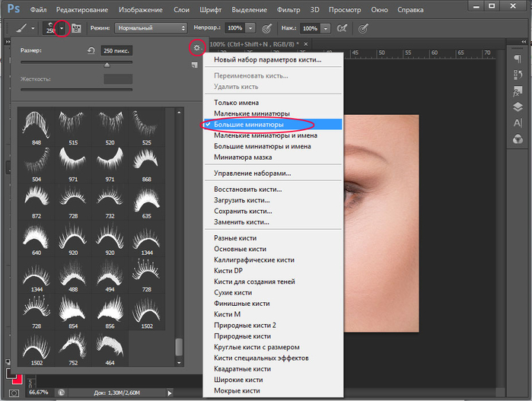The image size is (532, 401).
Task: Click the Quick Mask mode icon
Action: (x=15, y=393)
